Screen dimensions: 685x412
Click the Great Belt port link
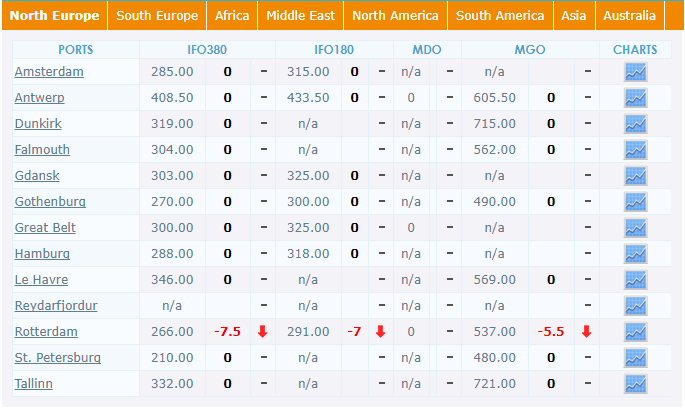click(x=45, y=228)
